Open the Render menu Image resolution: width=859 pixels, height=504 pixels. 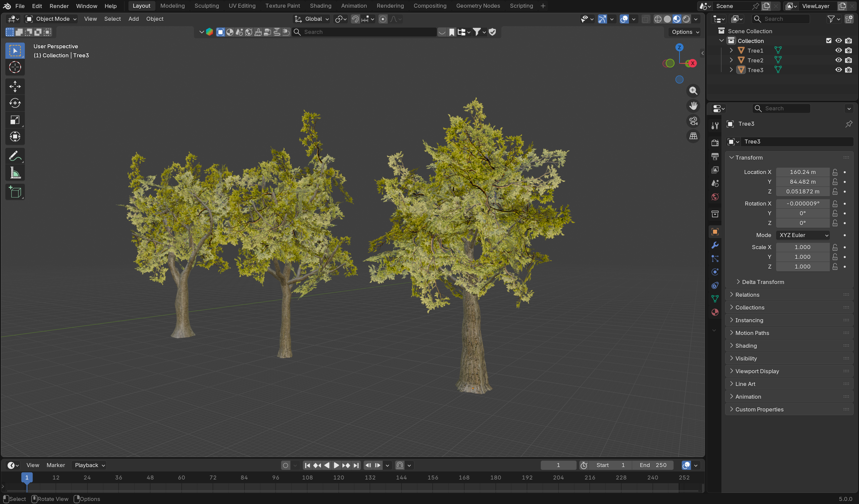click(59, 6)
